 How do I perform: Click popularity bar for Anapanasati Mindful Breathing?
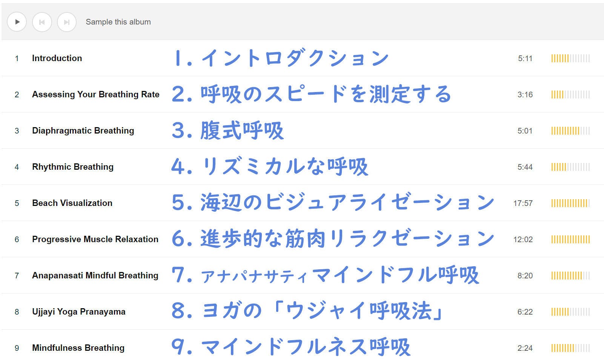point(570,275)
